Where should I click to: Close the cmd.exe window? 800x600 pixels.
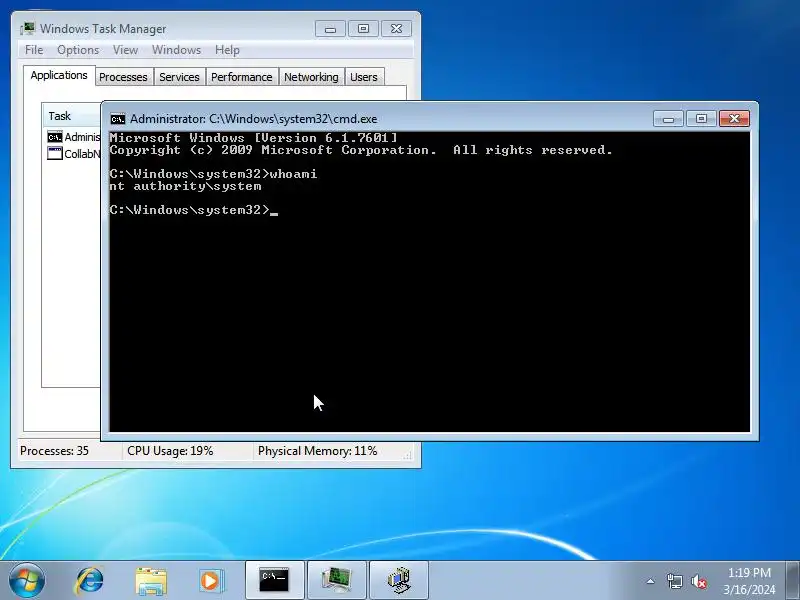tap(734, 119)
